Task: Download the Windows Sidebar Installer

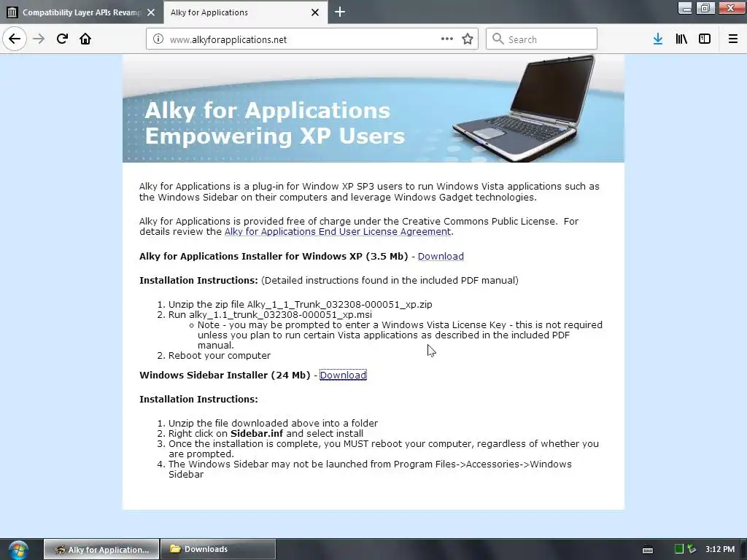Action: click(x=343, y=376)
